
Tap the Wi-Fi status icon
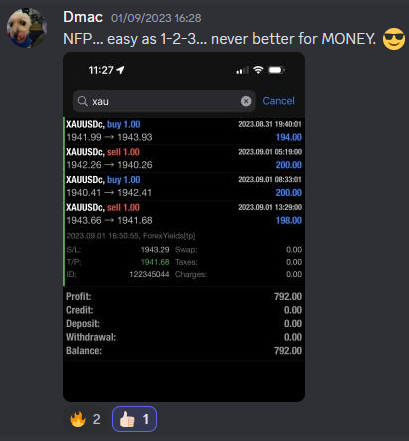258,70
